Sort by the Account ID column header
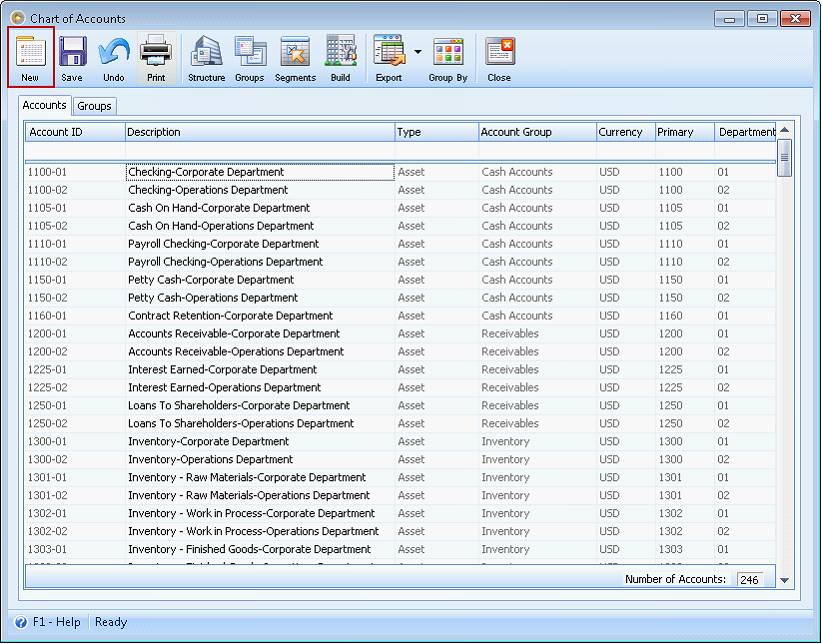 click(75, 132)
